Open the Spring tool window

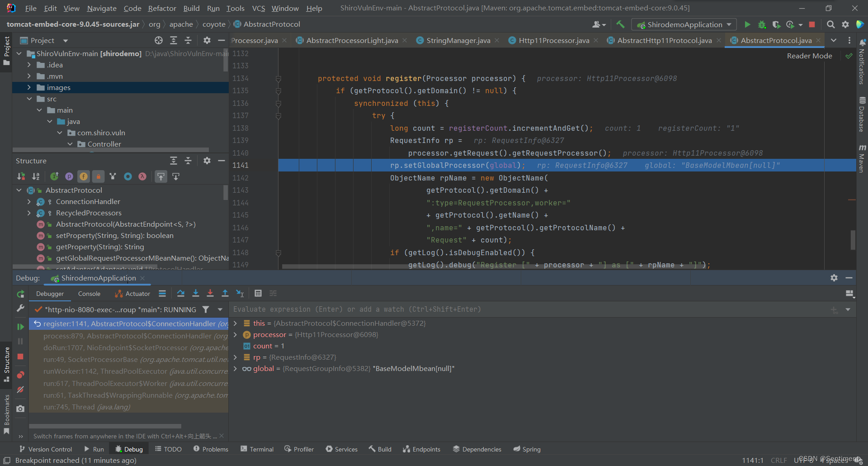[x=527, y=449]
